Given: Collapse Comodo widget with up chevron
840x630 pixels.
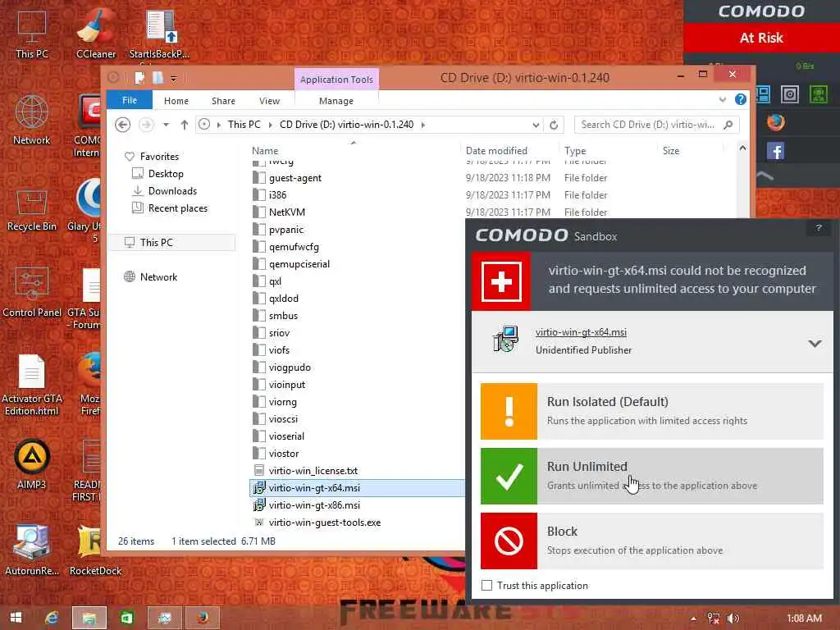Looking at the screenshot, I should (765, 176).
